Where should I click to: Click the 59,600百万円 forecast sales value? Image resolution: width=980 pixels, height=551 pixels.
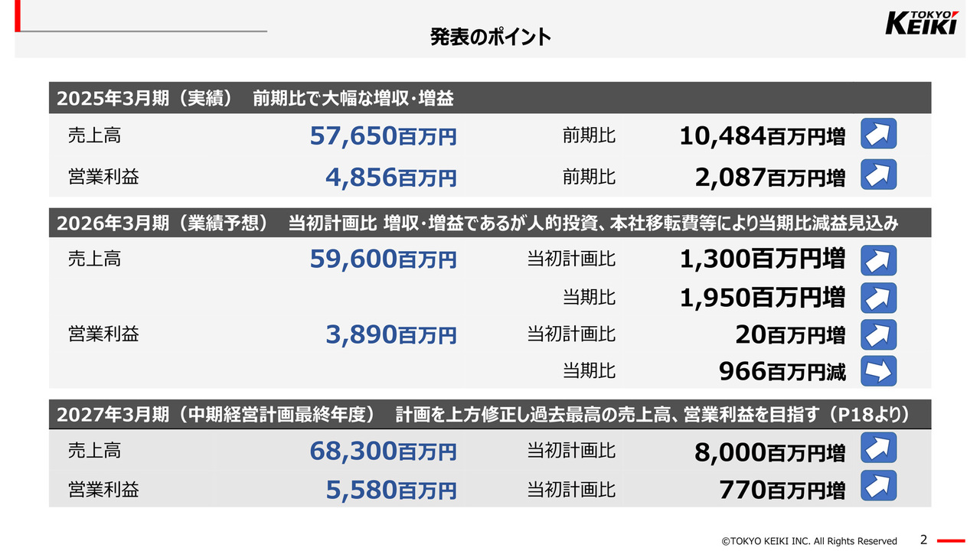(383, 259)
